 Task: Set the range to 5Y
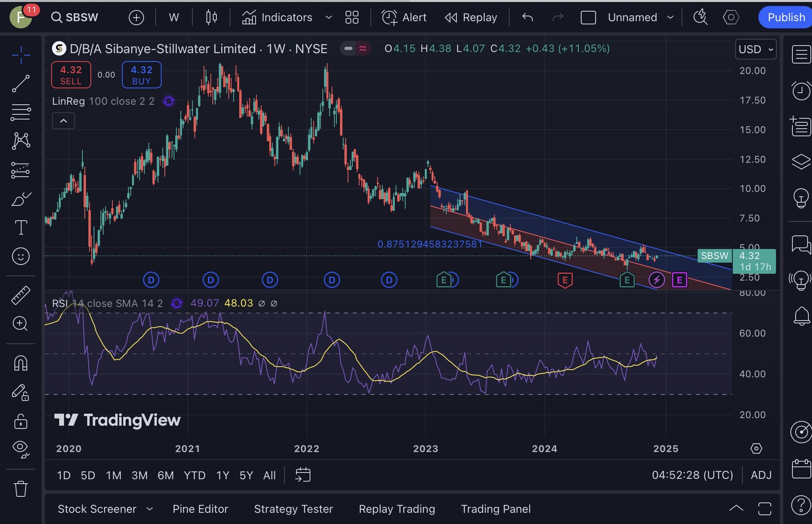[x=246, y=475]
